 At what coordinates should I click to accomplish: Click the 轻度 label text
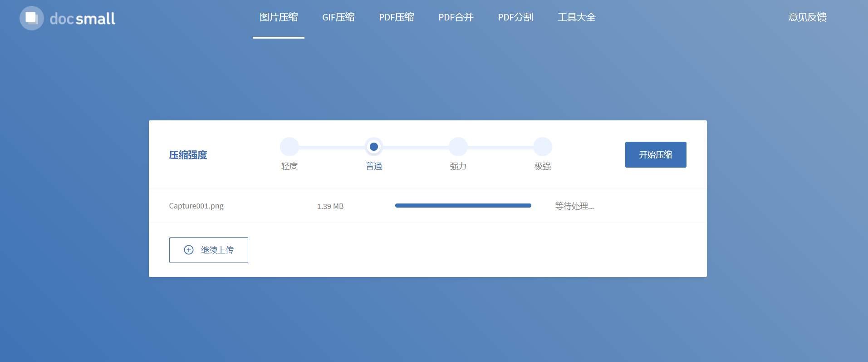(x=289, y=166)
